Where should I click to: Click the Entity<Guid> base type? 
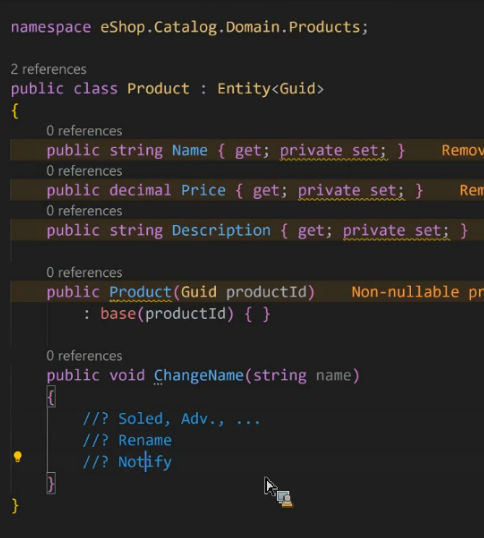pos(271,89)
